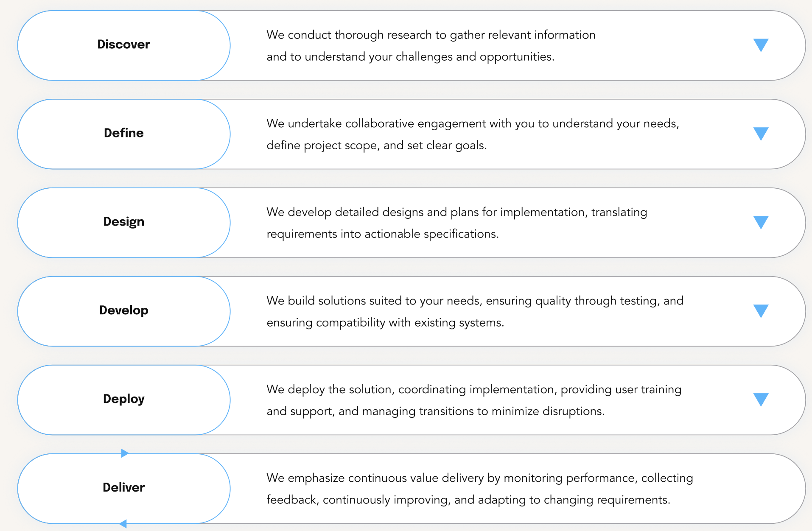This screenshot has height=531, width=812.
Task: Click the down arrow in the Design row
Action: coord(761,222)
